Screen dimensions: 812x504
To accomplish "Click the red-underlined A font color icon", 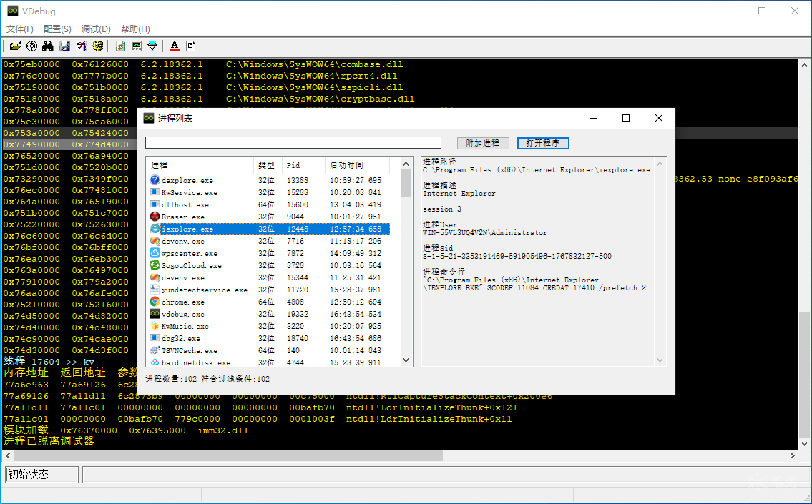I will point(175,46).
